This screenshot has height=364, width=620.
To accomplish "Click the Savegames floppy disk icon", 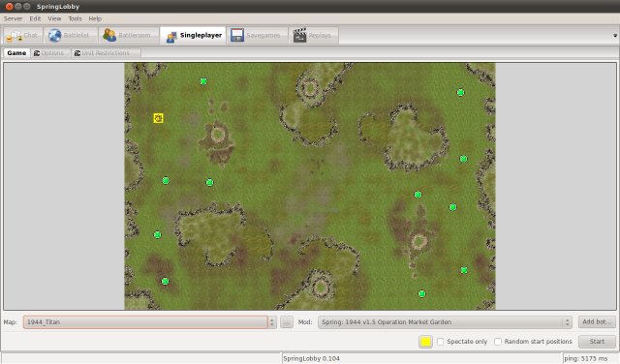I will 236,35.
